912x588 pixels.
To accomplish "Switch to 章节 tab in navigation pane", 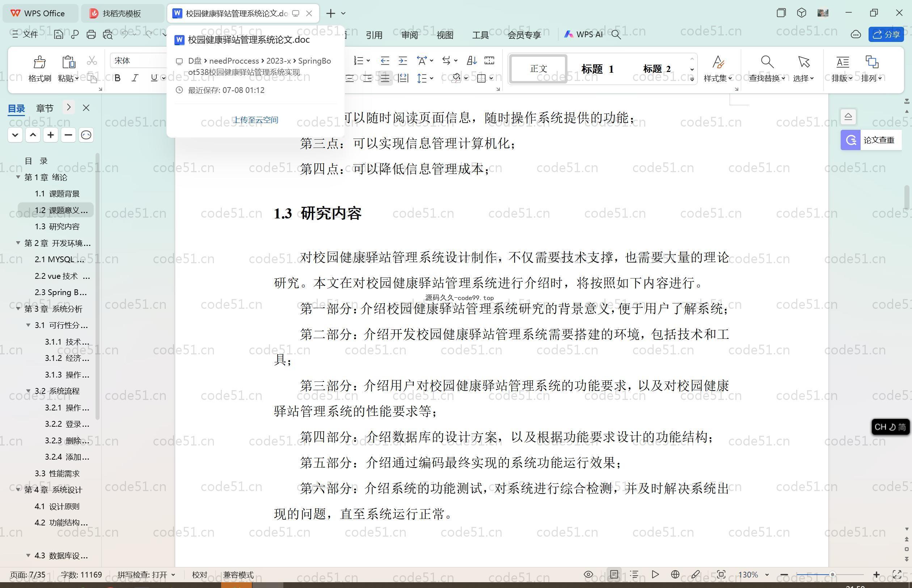I will tap(45, 108).
